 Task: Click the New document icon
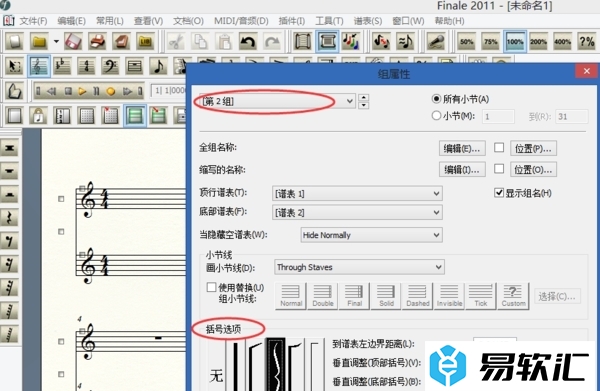[15, 41]
